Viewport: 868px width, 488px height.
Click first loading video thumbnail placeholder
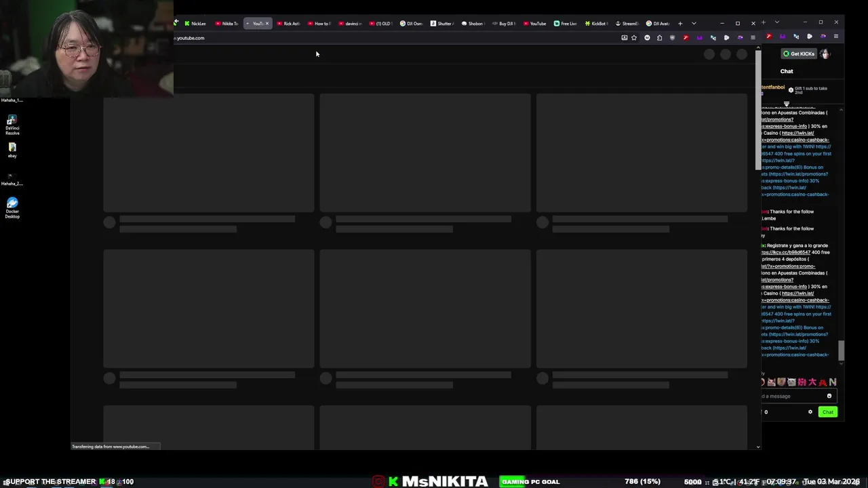point(209,153)
